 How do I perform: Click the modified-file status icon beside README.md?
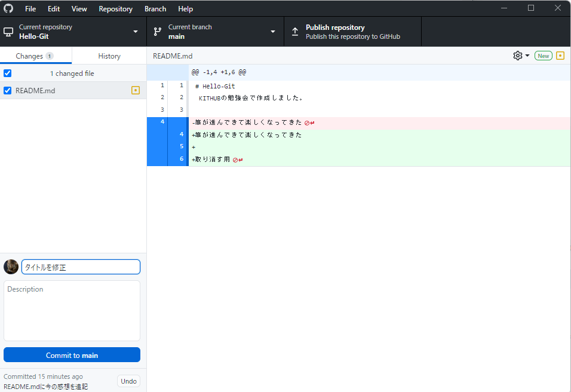pos(136,90)
